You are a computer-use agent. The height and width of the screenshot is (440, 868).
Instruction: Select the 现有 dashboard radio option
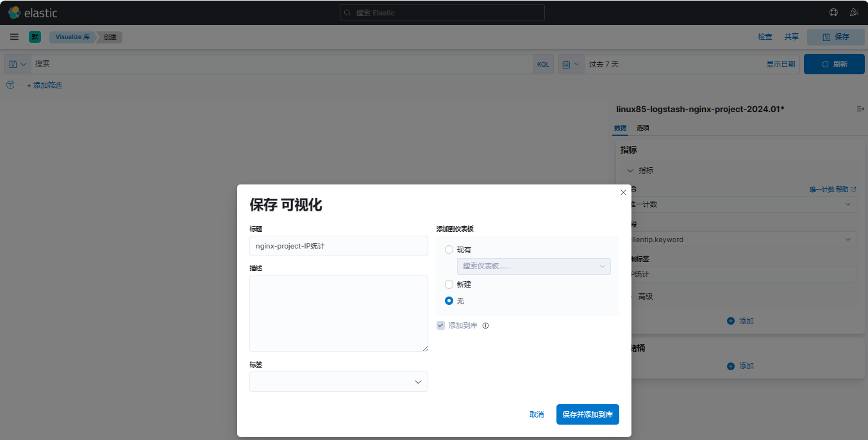[449, 250]
